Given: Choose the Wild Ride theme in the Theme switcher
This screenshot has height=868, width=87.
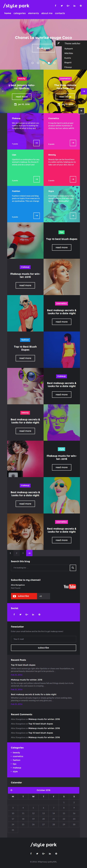Looking at the screenshot, I should point(69,53).
